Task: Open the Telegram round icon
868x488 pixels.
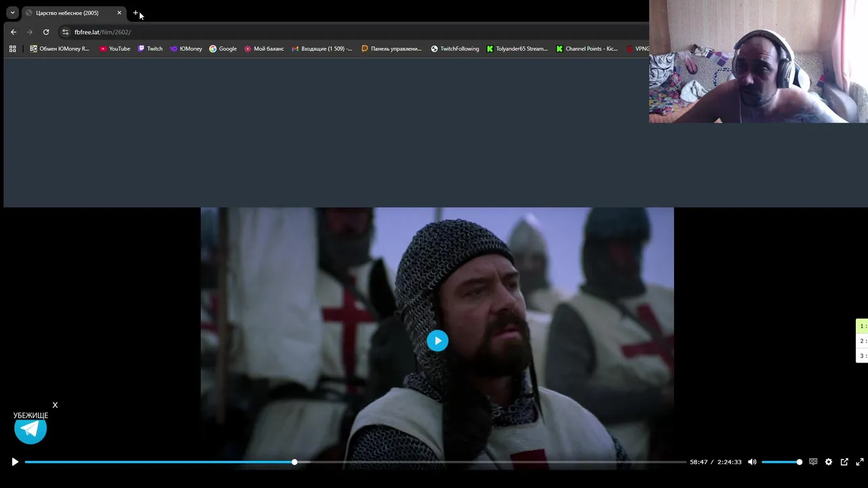Action: coord(31,428)
